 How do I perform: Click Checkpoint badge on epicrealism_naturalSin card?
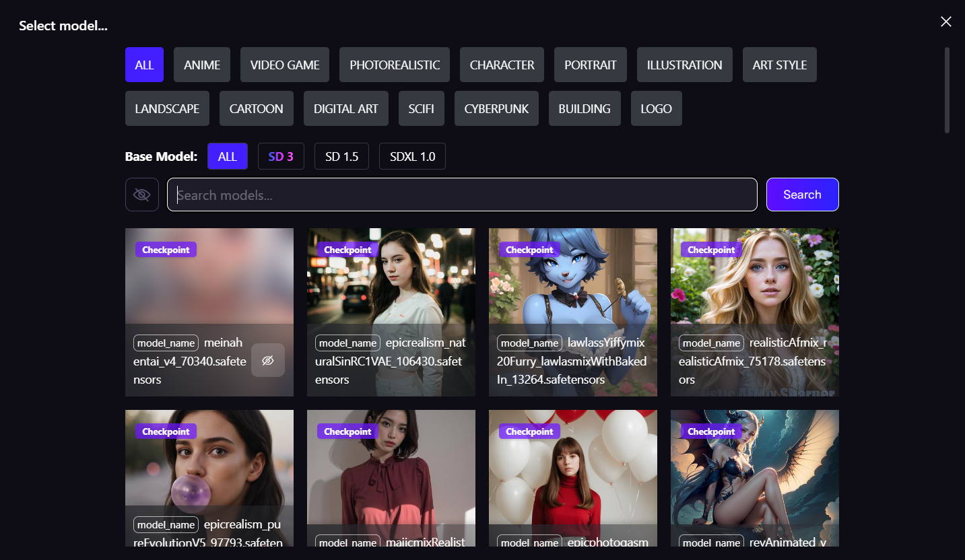tap(347, 250)
